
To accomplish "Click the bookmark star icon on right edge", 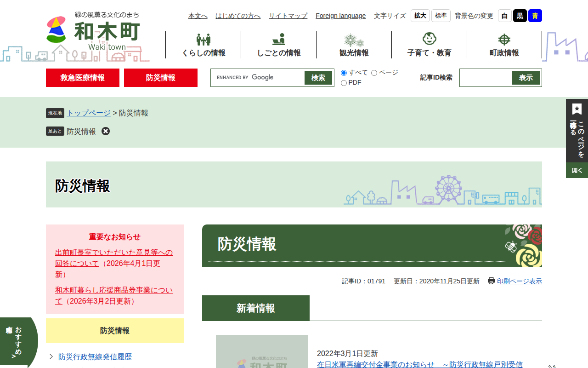I will point(577,109).
